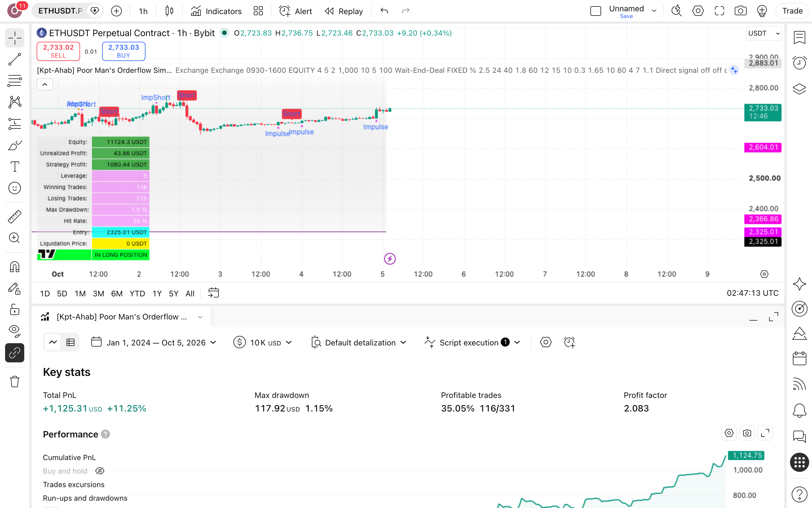Select the text annotation tool
This screenshot has width=812, height=508.
14,167
